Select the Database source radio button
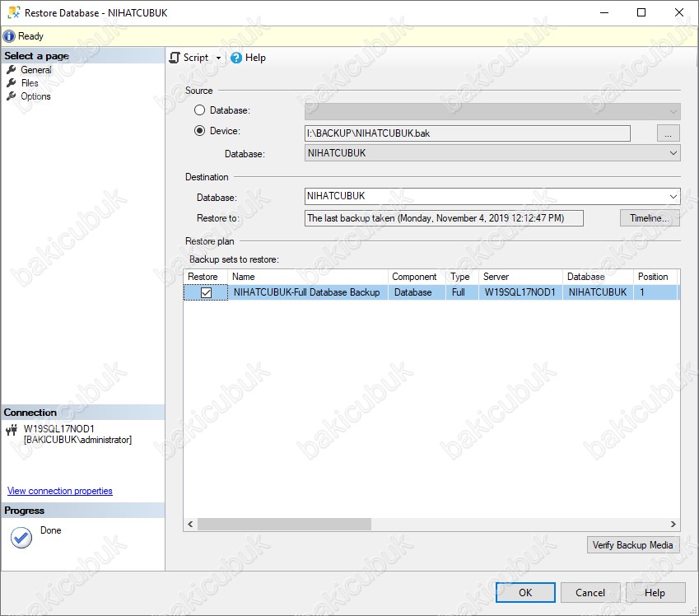The height and width of the screenshot is (616, 699). [200, 110]
